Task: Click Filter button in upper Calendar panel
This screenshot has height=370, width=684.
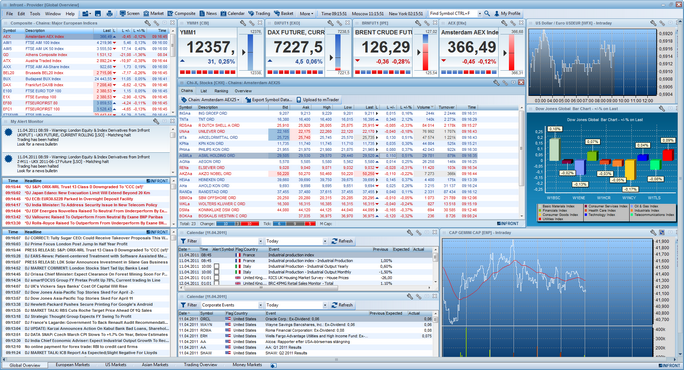Action: click(x=189, y=241)
